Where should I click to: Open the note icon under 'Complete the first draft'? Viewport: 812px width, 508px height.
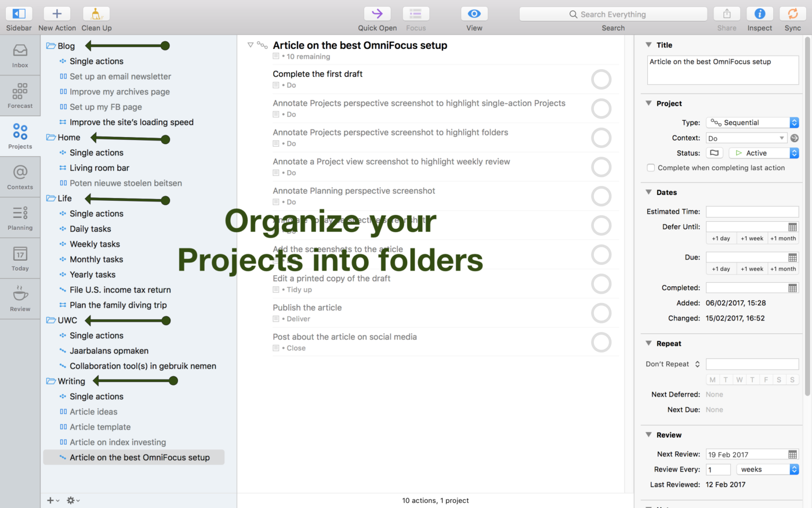click(276, 85)
